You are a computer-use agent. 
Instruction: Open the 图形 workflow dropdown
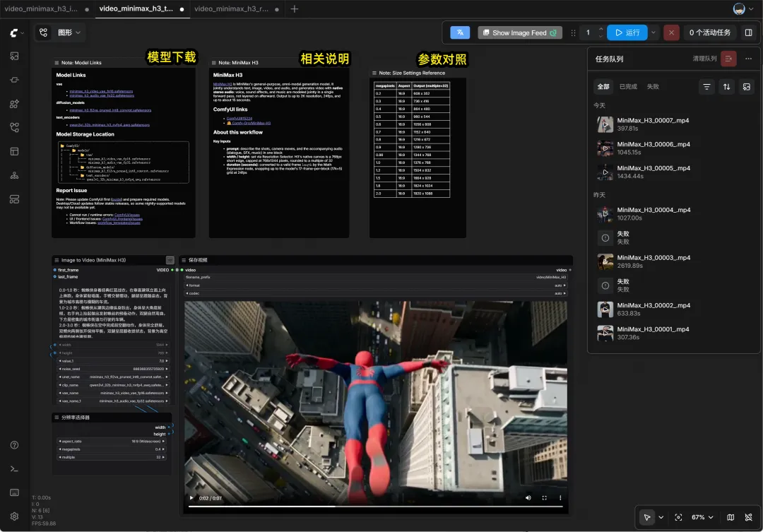point(69,32)
